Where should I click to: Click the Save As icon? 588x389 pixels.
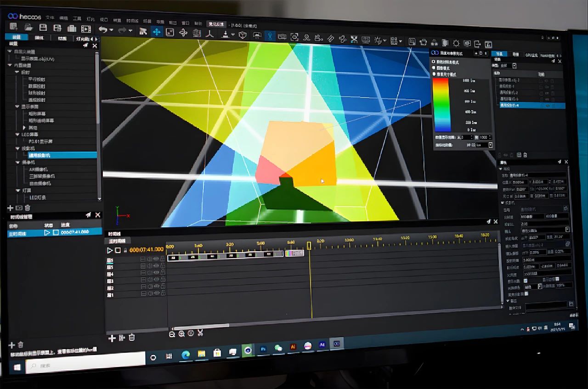57,28
